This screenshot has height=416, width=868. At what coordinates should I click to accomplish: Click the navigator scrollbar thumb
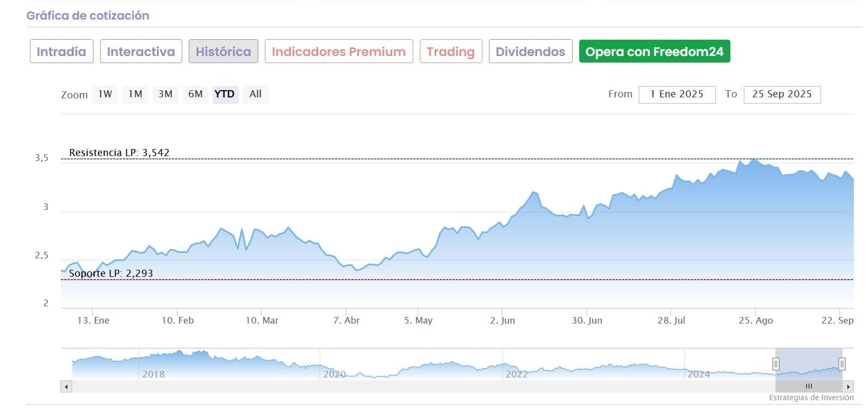(809, 387)
